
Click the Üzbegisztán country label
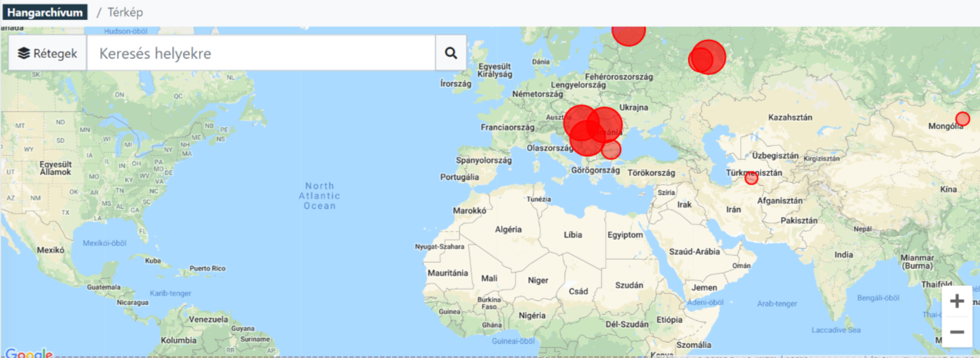point(776,155)
